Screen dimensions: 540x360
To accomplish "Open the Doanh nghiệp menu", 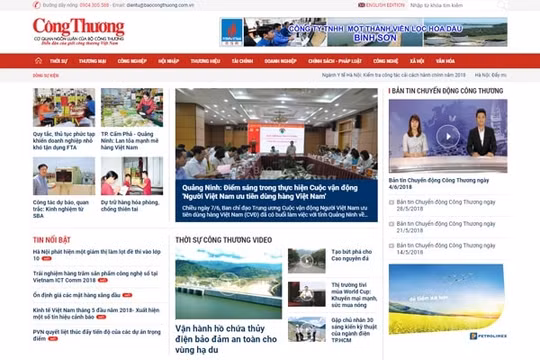I will tap(280, 61).
